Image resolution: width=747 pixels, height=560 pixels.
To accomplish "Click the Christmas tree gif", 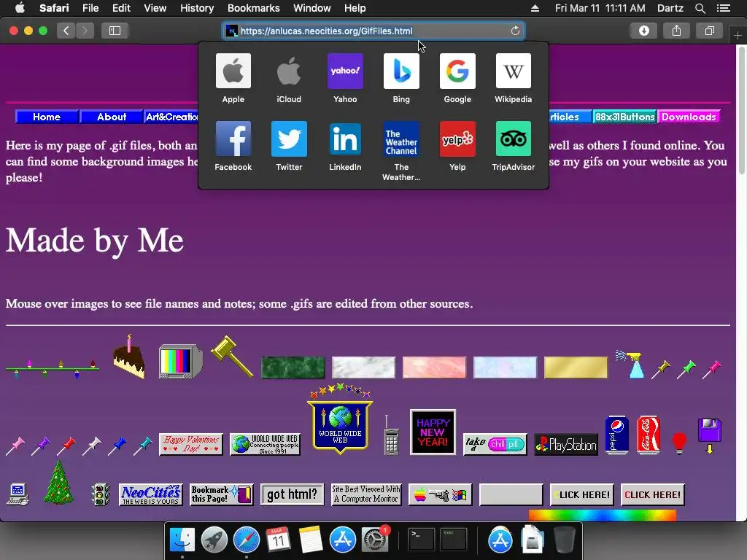I will 58,483.
